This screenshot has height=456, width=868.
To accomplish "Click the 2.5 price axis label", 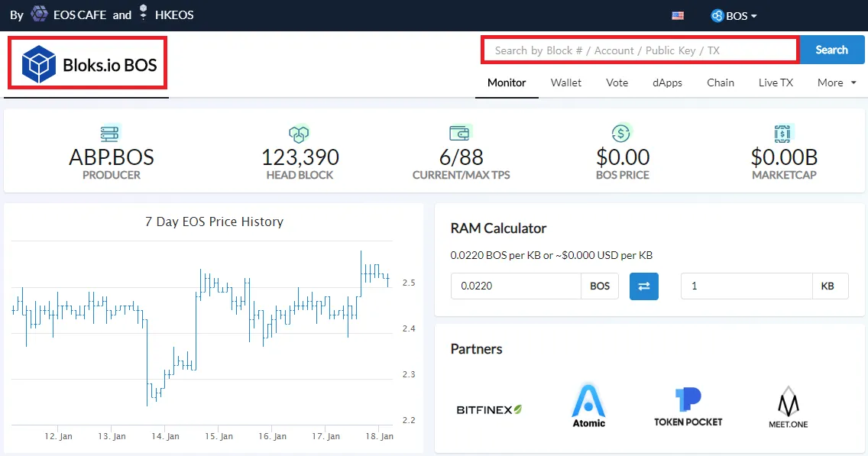I will (409, 283).
